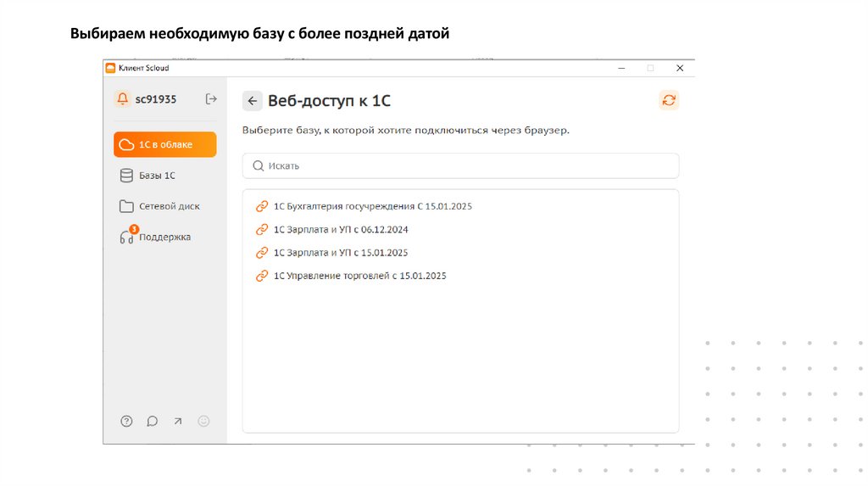The width and height of the screenshot is (868, 487).
Task: Open the Сетевой диск section
Action: click(x=169, y=206)
